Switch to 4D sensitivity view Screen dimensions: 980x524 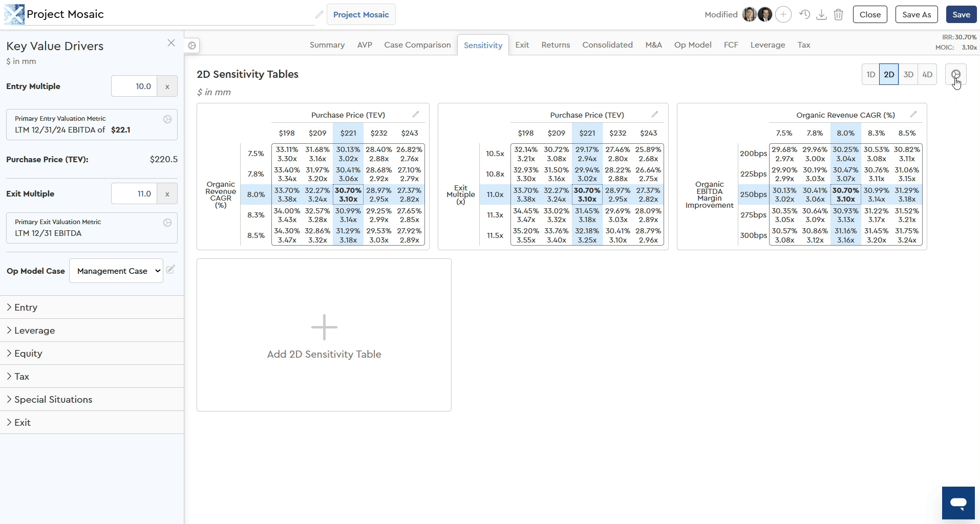927,75
